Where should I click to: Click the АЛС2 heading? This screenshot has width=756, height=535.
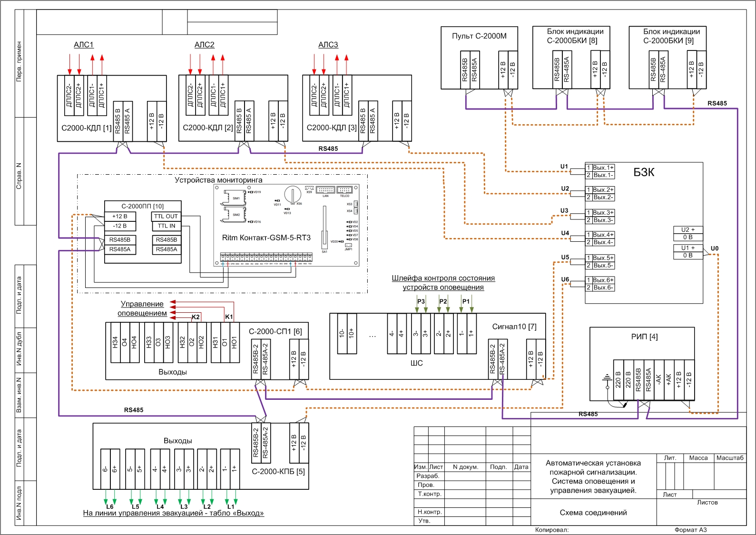click(x=205, y=45)
